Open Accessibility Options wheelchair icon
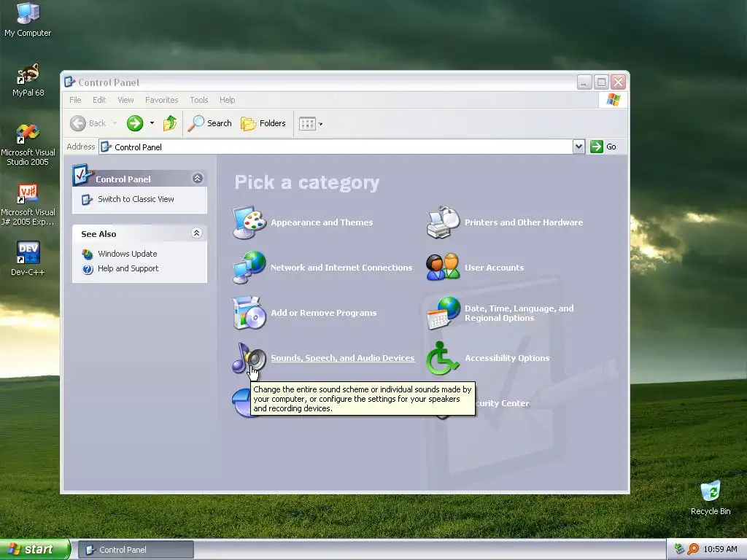The width and height of the screenshot is (747, 560). click(443, 358)
